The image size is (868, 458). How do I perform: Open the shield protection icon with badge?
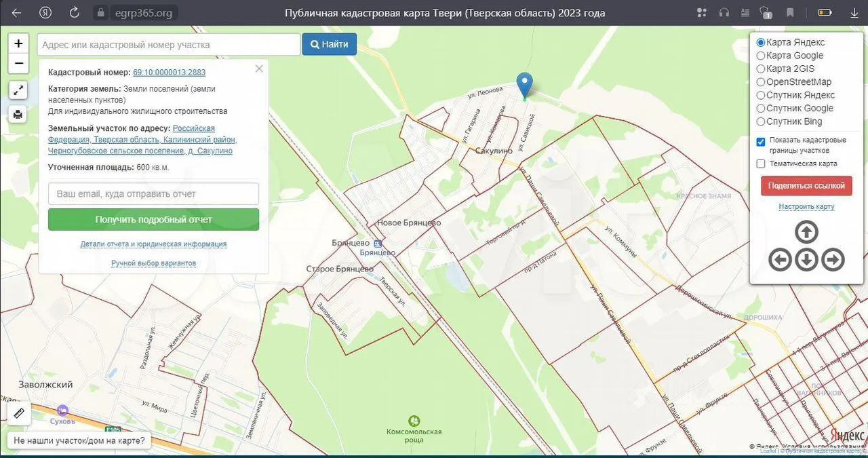767,13
